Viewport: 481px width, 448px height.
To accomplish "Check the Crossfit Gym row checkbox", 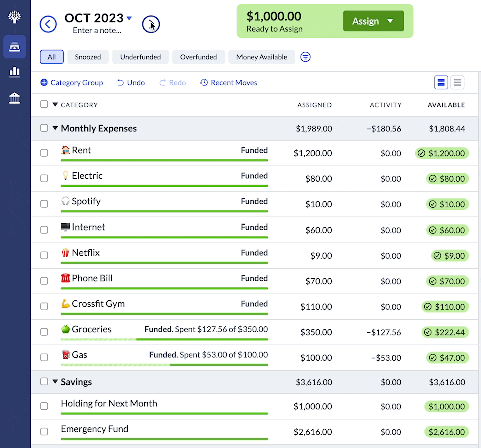I will pos(44,306).
